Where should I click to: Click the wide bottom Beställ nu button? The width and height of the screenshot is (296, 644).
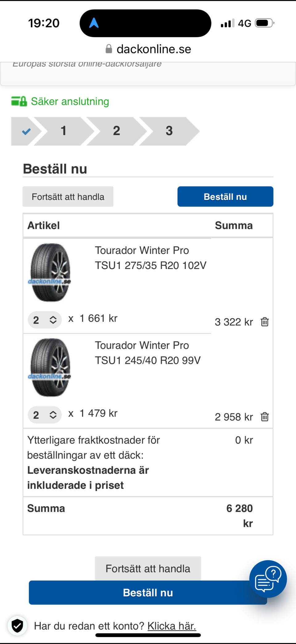click(x=148, y=592)
